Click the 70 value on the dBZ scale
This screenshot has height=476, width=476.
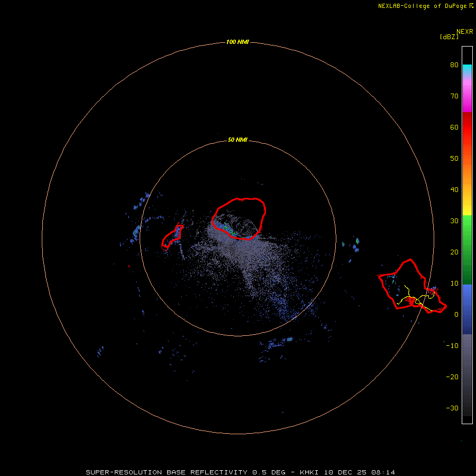pyautogui.click(x=454, y=96)
